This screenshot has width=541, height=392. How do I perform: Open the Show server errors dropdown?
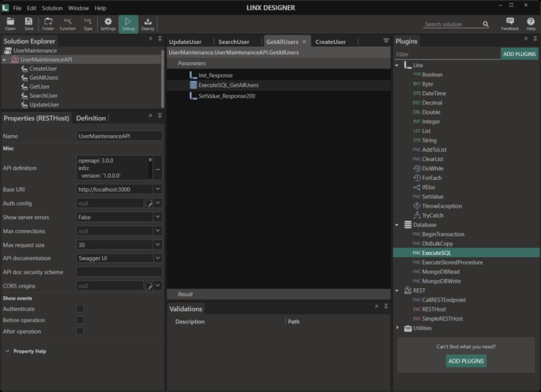coord(157,217)
